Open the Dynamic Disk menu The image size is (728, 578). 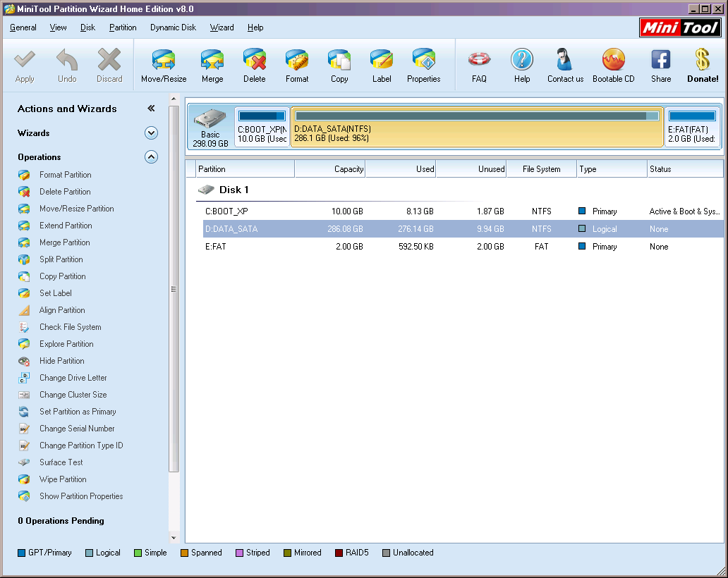click(173, 27)
